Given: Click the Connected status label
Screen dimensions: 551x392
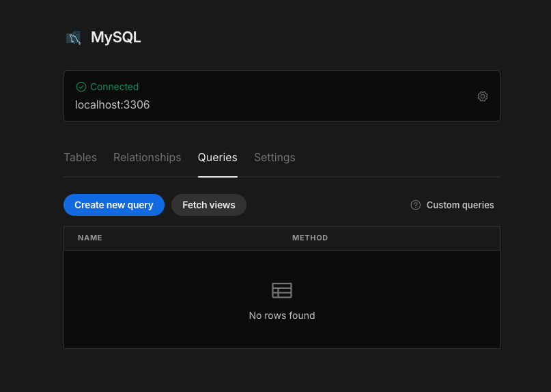Looking at the screenshot, I should (114, 87).
